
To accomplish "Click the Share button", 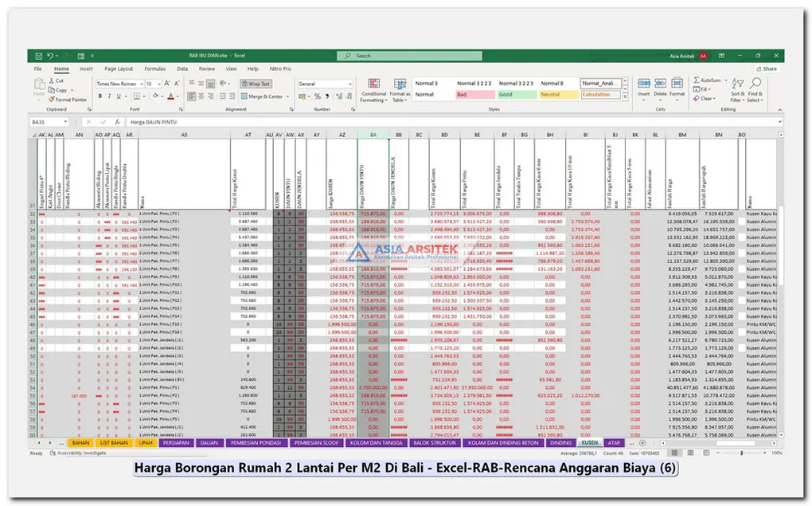I will point(767,69).
